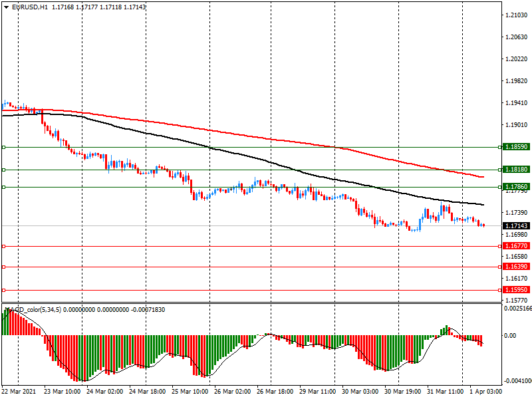532x399 pixels.
Task: Click the 29 Mar 11:00 time label
Action: (x=318, y=391)
